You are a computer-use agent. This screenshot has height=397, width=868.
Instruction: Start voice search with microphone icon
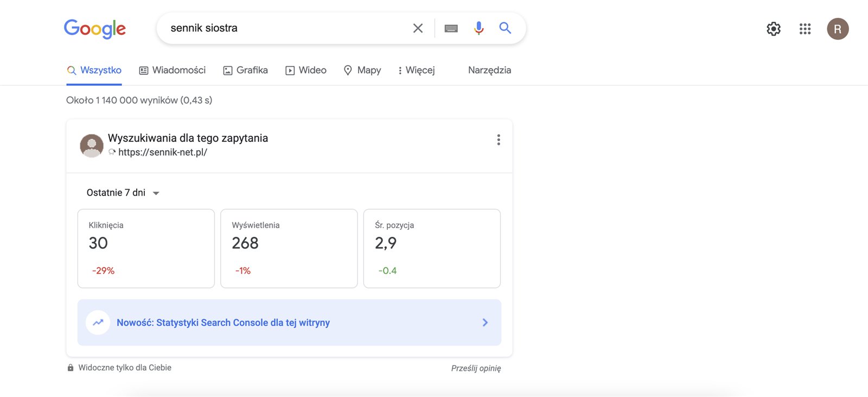coord(478,28)
